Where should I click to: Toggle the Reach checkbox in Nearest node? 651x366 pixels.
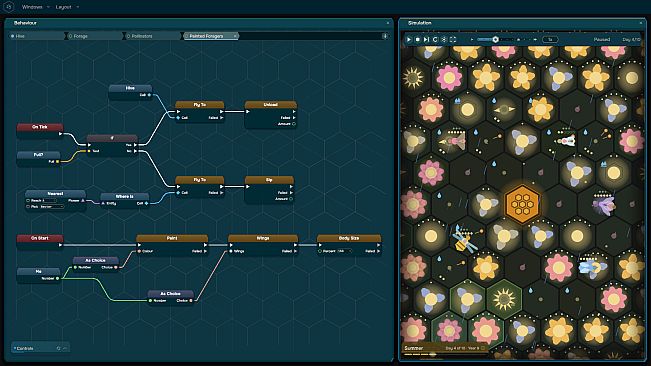point(28,200)
